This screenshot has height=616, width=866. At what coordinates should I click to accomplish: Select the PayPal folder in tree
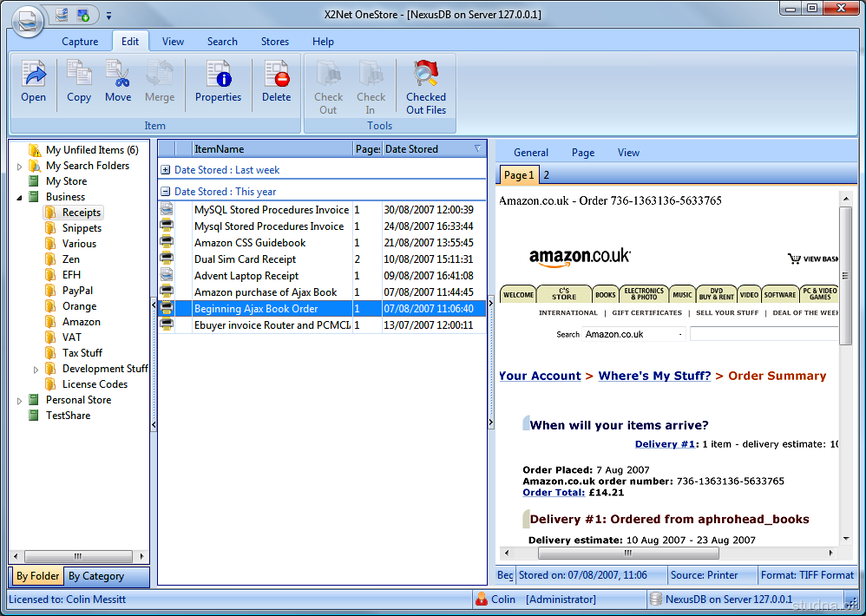click(x=77, y=291)
